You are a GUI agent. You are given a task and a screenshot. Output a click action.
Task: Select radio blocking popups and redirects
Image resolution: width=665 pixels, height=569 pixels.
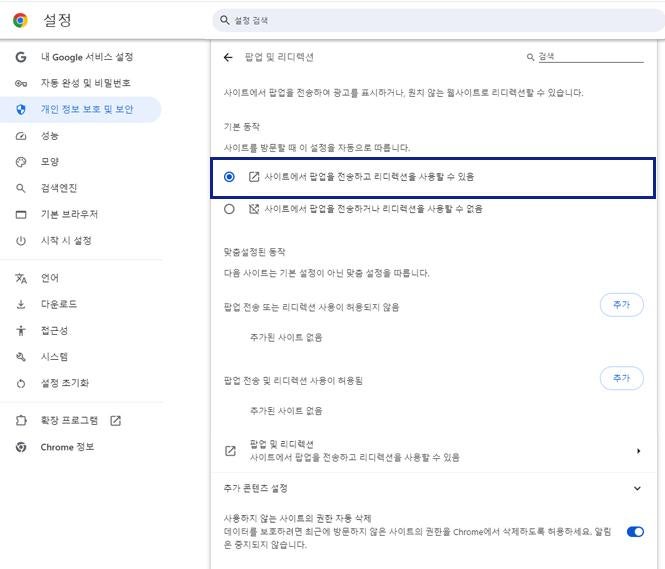pyautogui.click(x=229, y=209)
